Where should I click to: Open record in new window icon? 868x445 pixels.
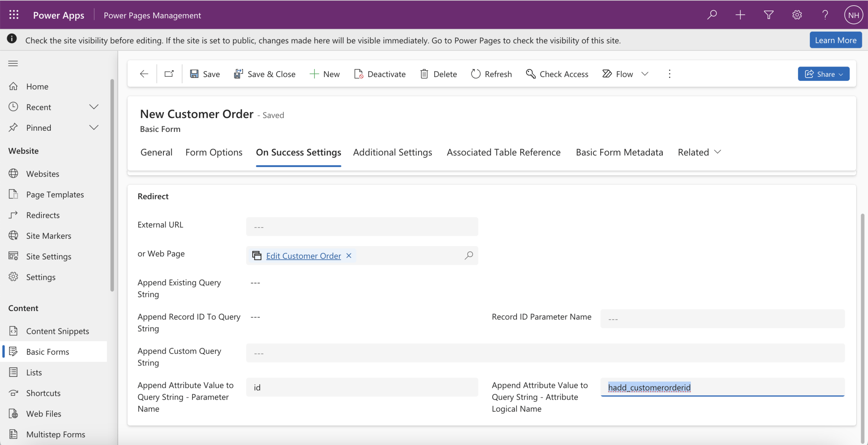[169, 74]
